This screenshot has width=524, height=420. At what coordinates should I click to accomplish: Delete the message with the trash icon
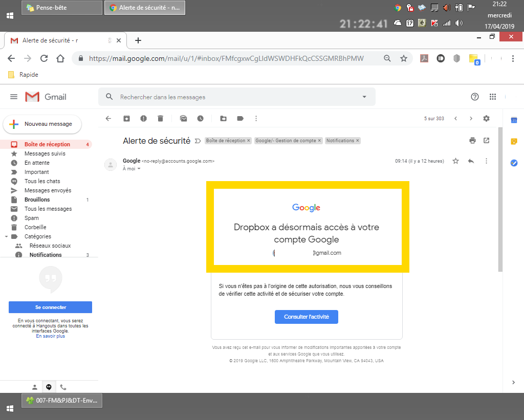click(x=160, y=119)
